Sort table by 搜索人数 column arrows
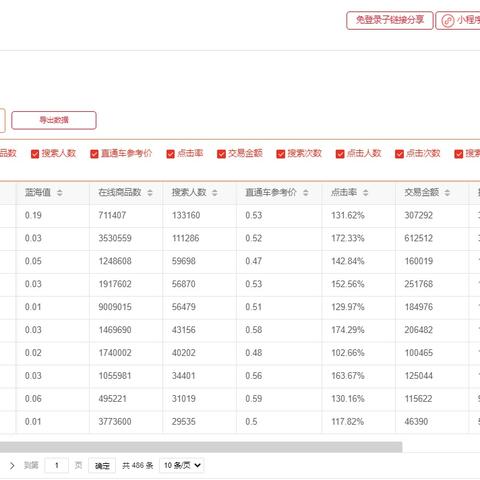 (x=215, y=193)
